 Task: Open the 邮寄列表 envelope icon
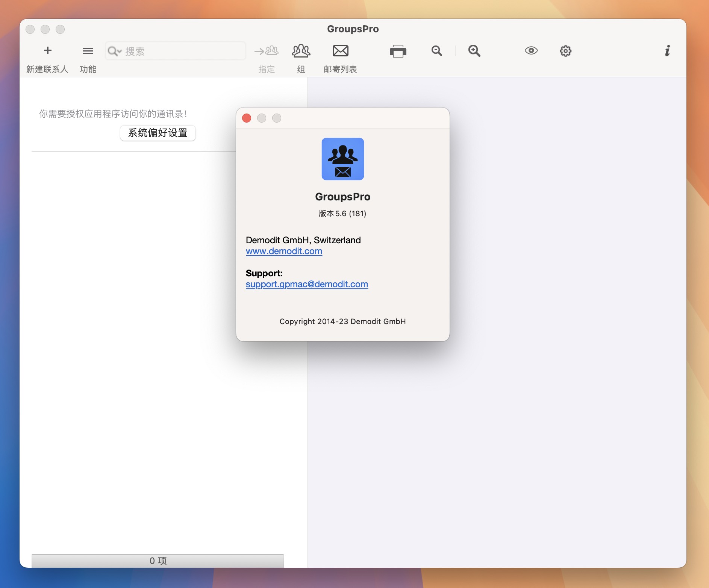341,51
